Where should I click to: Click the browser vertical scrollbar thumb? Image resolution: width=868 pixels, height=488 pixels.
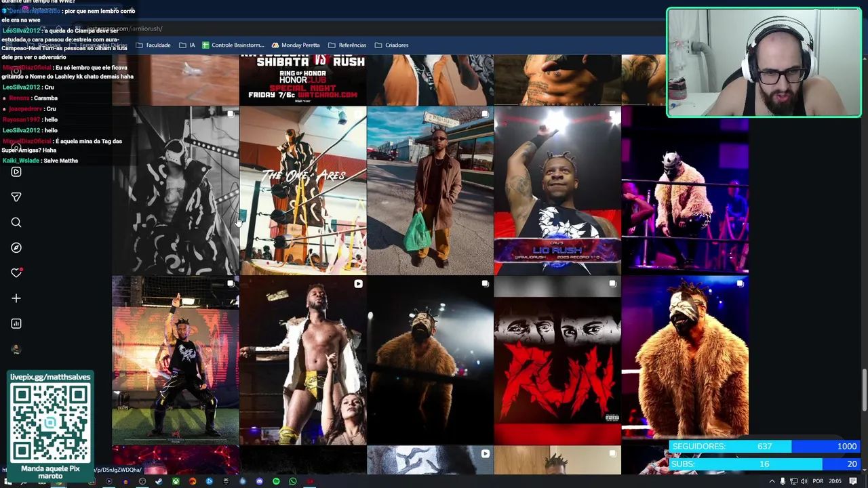pos(864,390)
